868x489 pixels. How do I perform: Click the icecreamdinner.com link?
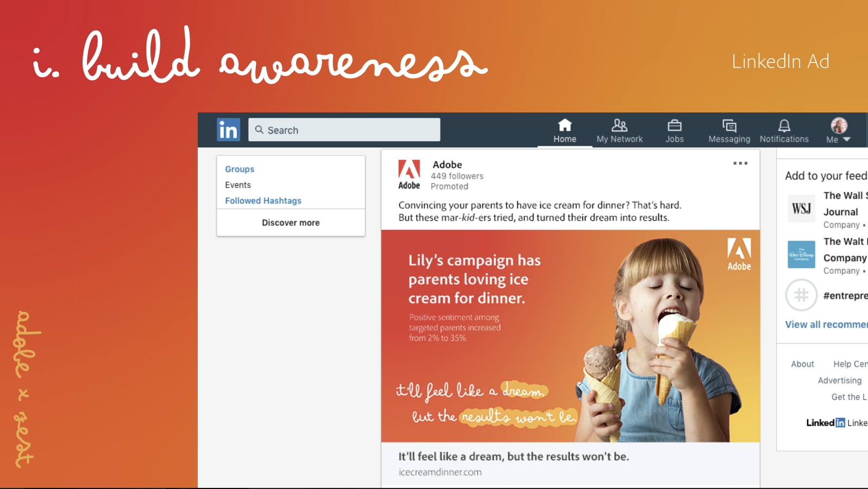tap(440, 472)
